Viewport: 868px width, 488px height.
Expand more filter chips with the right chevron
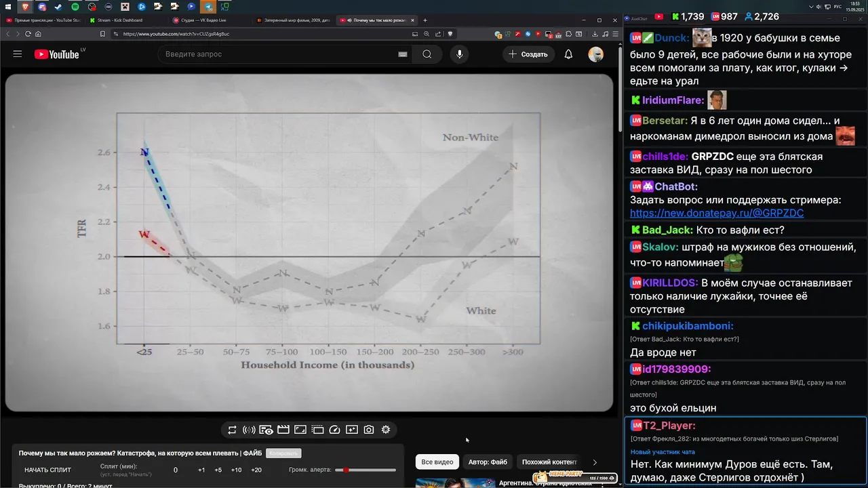tap(595, 462)
